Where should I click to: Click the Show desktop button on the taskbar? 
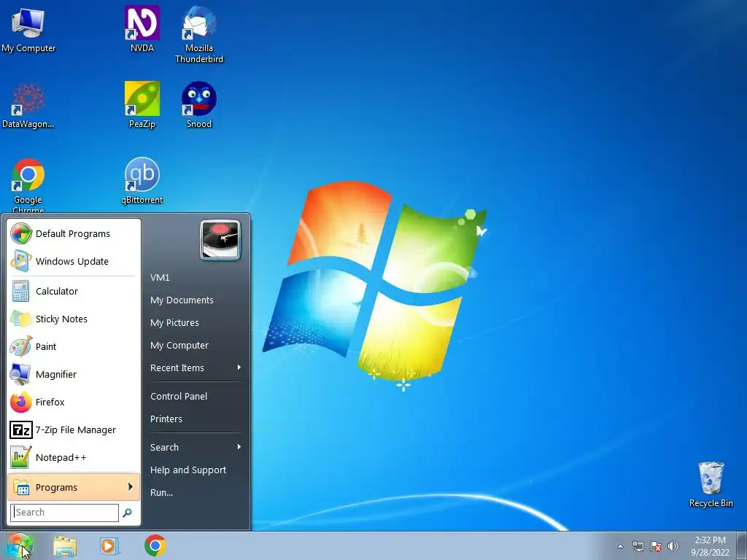point(742,545)
